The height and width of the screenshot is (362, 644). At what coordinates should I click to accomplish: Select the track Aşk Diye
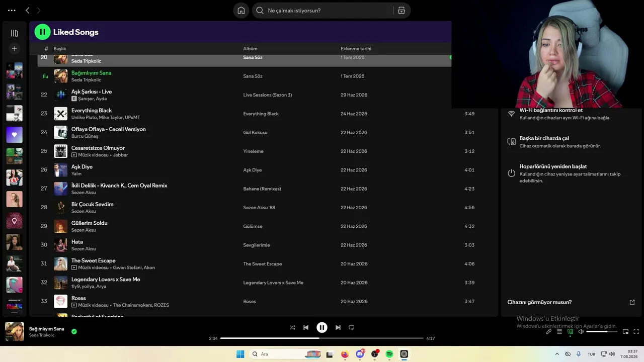coord(82,167)
